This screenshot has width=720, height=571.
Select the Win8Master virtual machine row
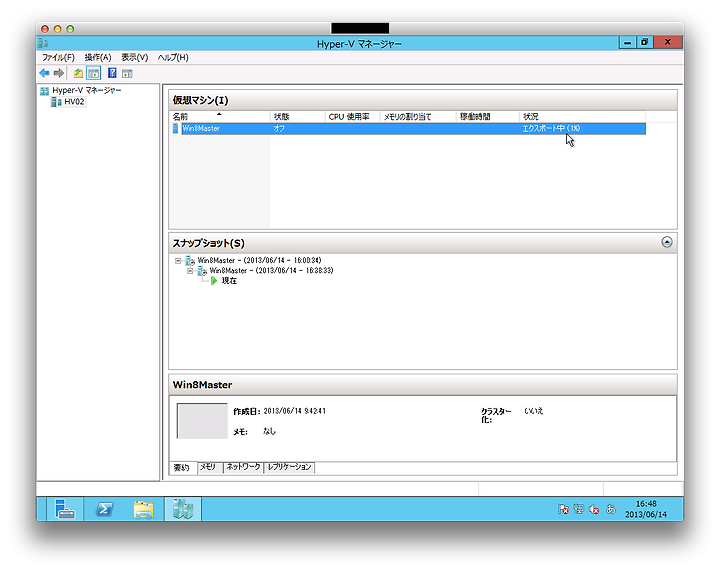409,129
